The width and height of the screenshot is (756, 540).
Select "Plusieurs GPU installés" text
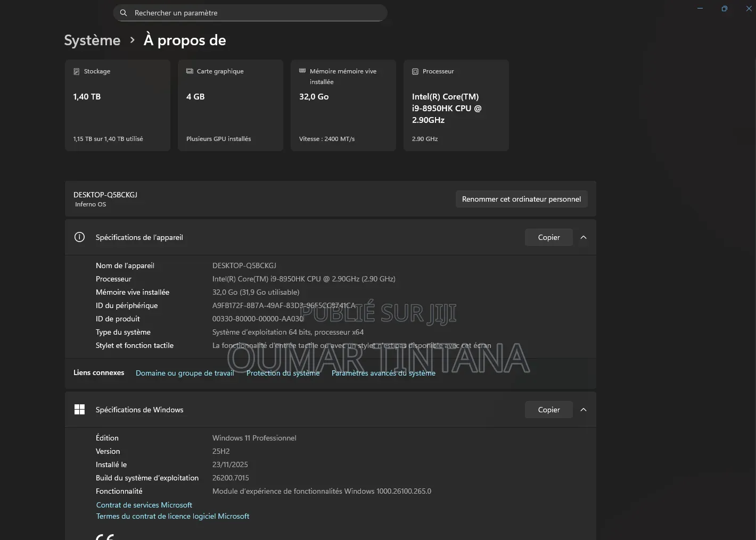coord(219,139)
